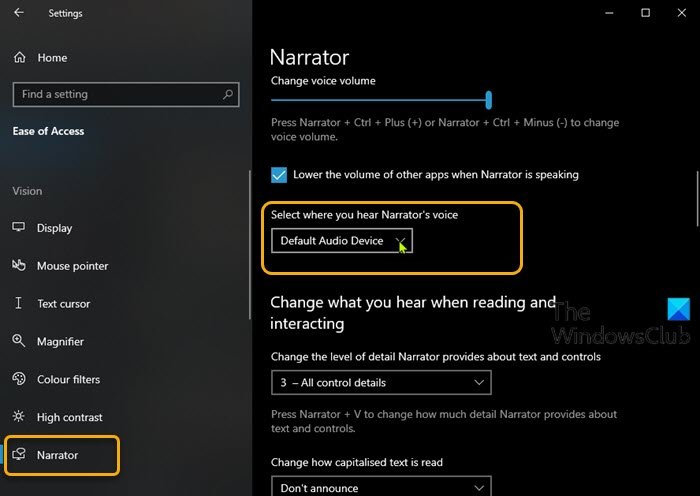
Task: Click the voice volume slider handle
Action: tap(489, 100)
